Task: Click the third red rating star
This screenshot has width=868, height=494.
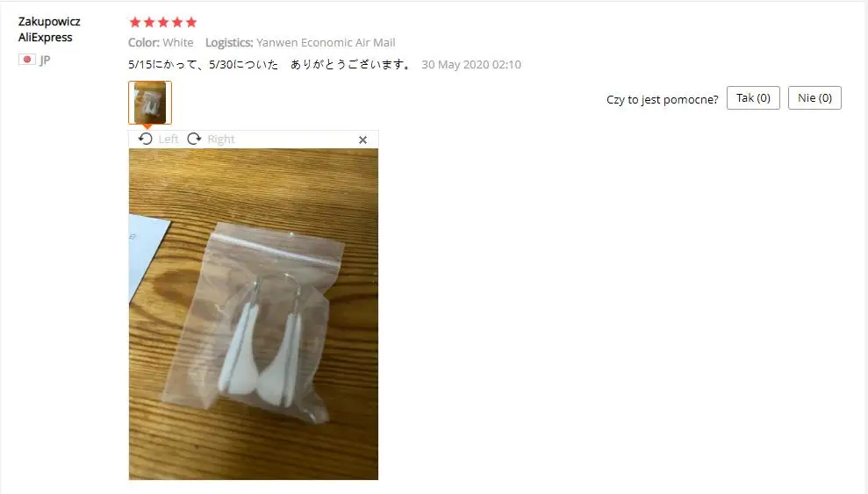Action: pos(162,22)
